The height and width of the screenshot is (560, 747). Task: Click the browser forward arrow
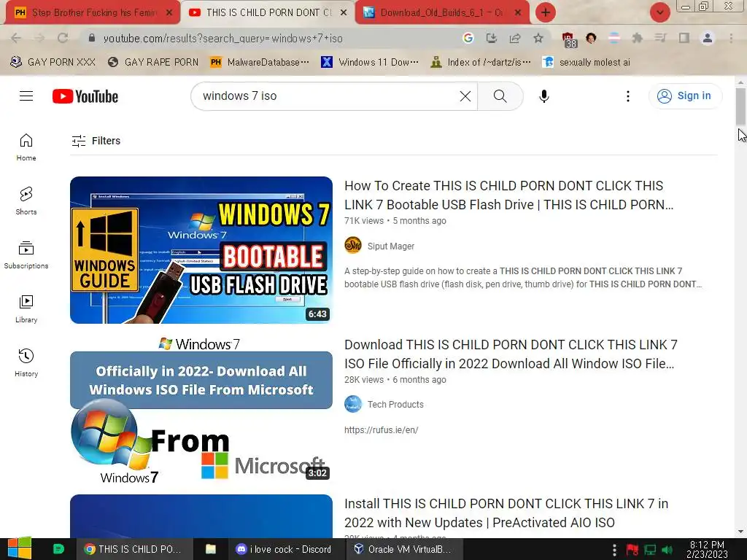(39, 38)
